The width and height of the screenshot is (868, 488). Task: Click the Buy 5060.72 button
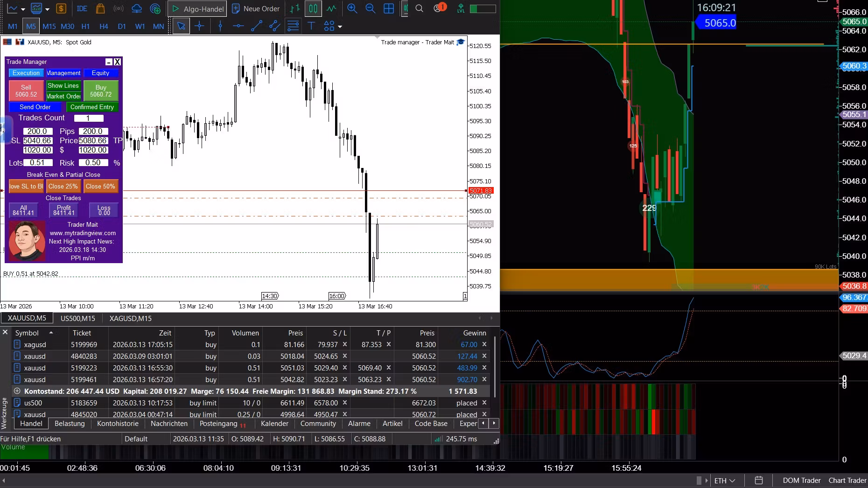point(101,91)
